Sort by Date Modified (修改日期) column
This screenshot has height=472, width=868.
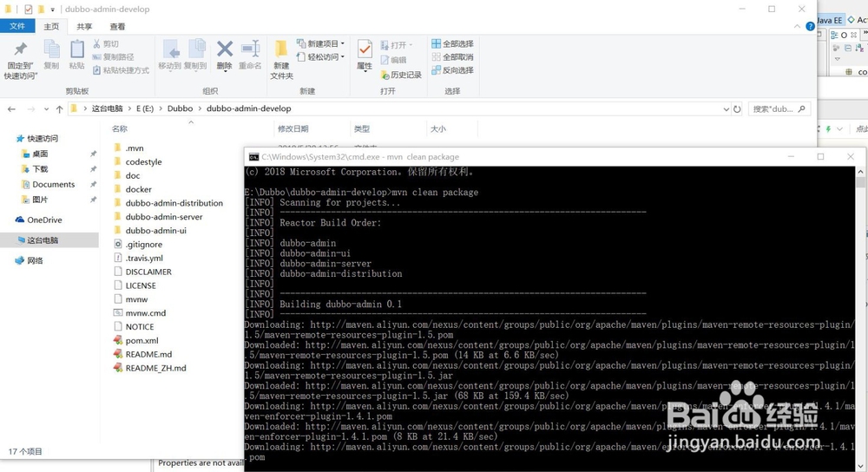click(x=293, y=129)
